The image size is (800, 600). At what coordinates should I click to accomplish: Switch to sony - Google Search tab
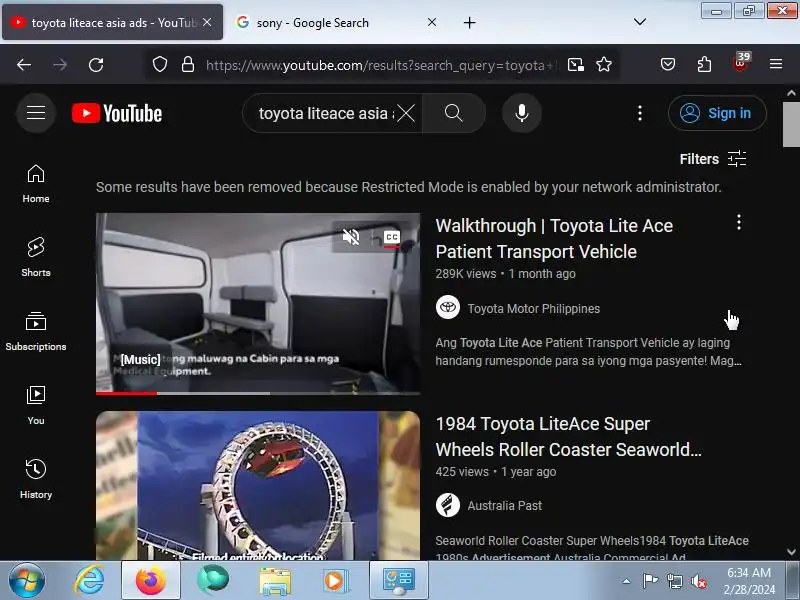[311, 22]
